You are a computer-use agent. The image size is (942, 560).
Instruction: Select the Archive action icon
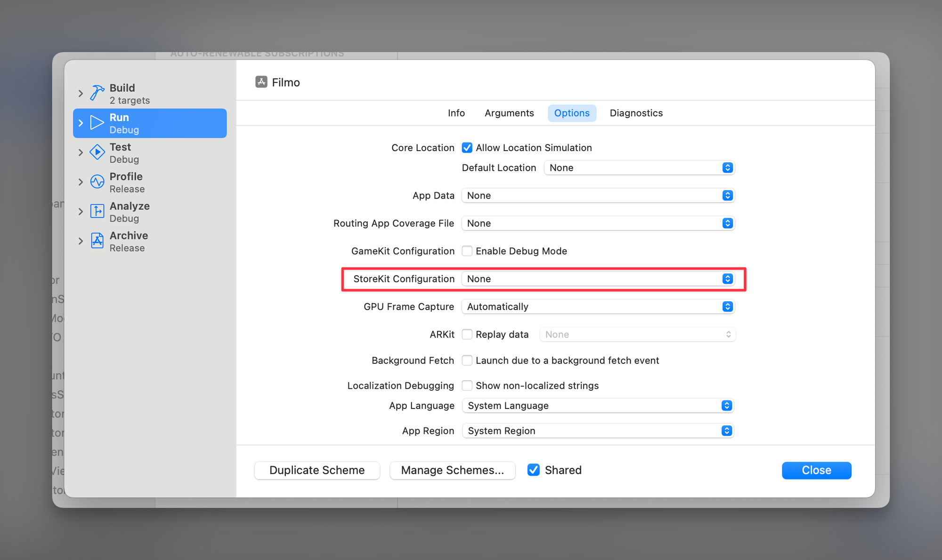[97, 241]
